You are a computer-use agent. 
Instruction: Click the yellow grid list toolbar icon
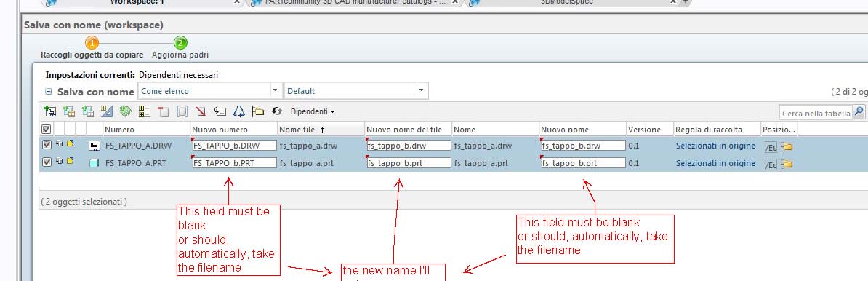(144, 111)
